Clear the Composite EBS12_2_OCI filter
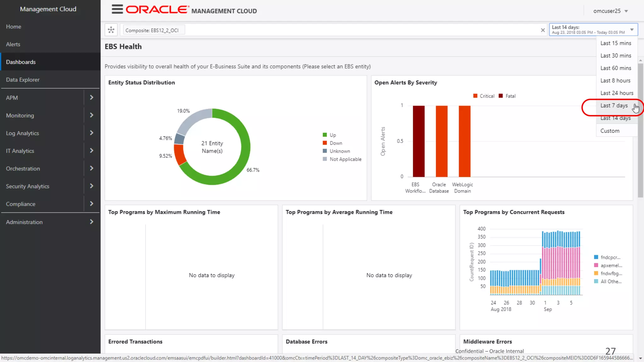The width and height of the screenshot is (644, 362). pos(543,30)
